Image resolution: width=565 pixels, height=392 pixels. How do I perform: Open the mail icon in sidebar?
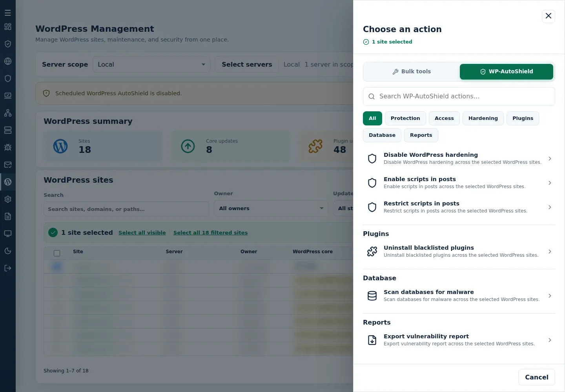(8, 165)
